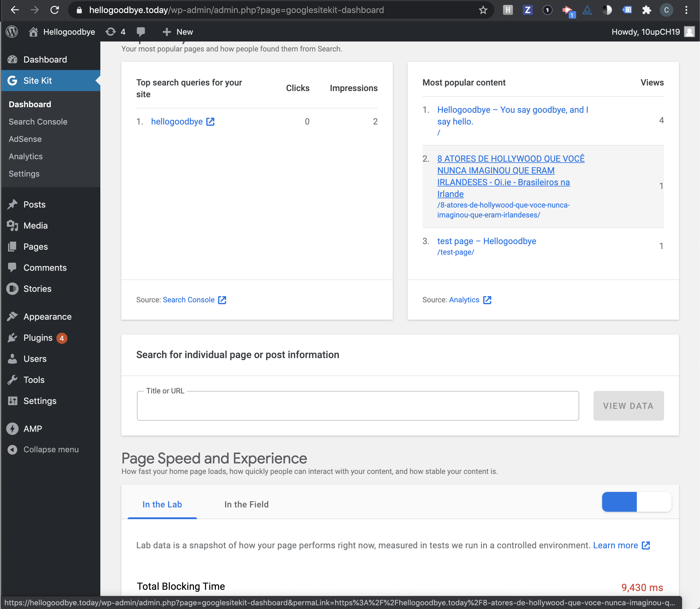Click the WordPress logo in admin bar
This screenshot has height=609, width=700.
(x=12, y=32)
